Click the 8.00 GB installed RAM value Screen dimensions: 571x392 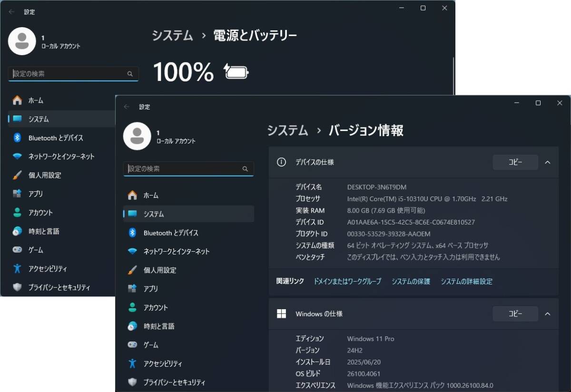(386, 211)
